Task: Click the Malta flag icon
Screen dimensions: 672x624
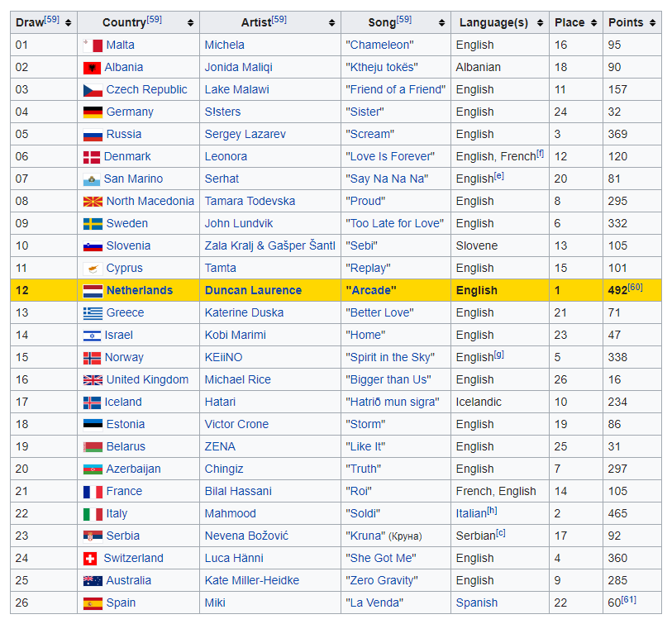Action: pos(93,45)
